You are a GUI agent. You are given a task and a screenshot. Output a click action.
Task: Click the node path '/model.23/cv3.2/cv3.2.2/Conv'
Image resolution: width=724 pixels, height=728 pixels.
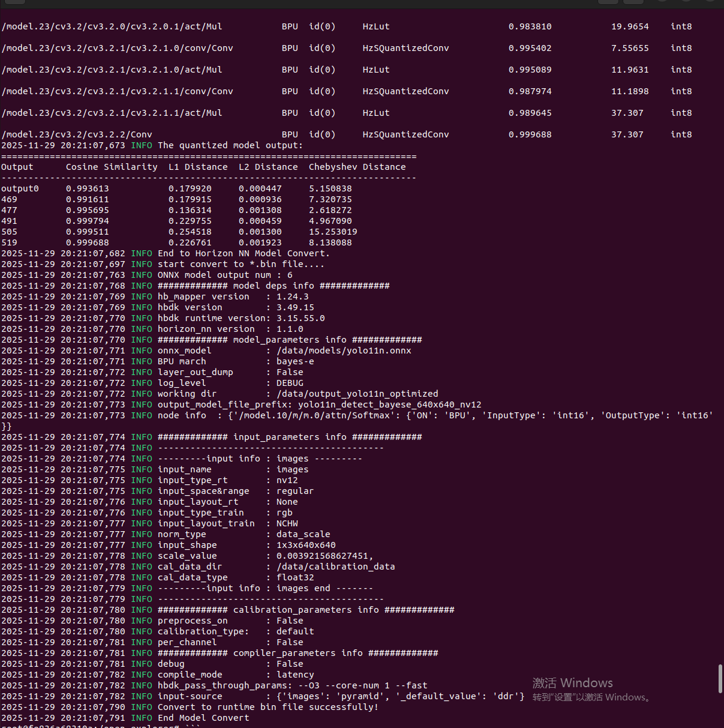[77, 134]
